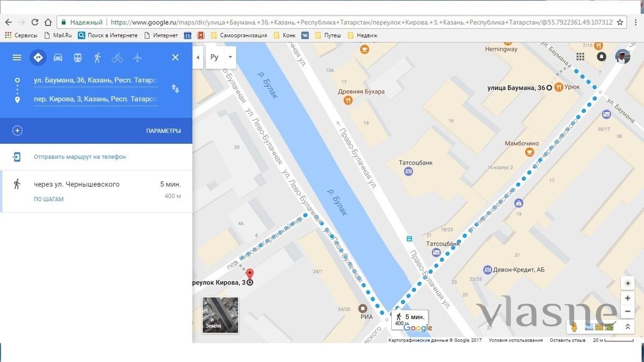Open Google apps grid icon
644x362 pixels.
[x=580, y=56]
